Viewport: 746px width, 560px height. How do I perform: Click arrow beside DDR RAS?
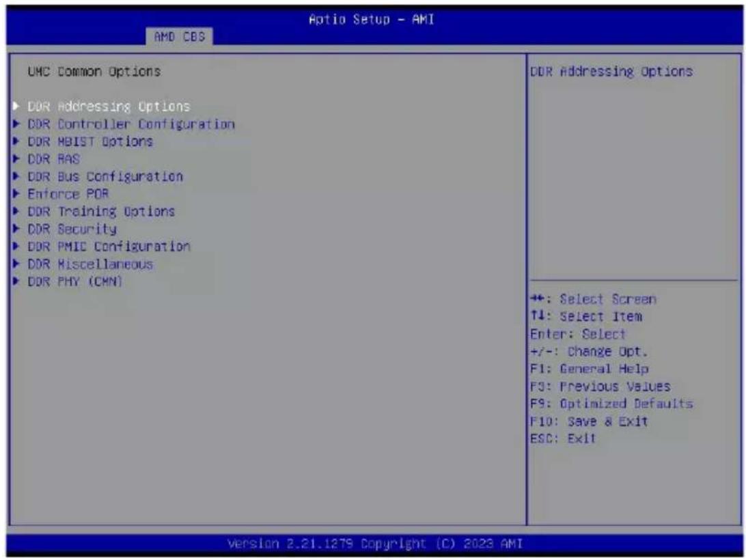[16, 158]
